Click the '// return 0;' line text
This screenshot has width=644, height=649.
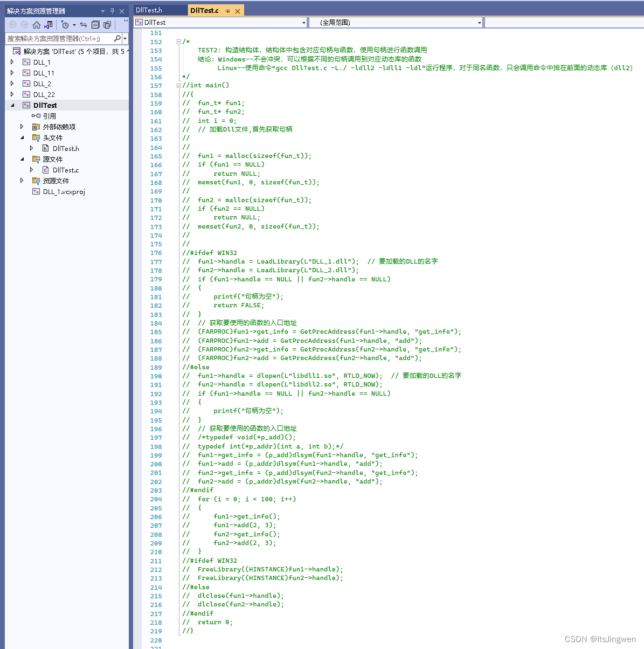pyautogui.click(x=207, y=622)
